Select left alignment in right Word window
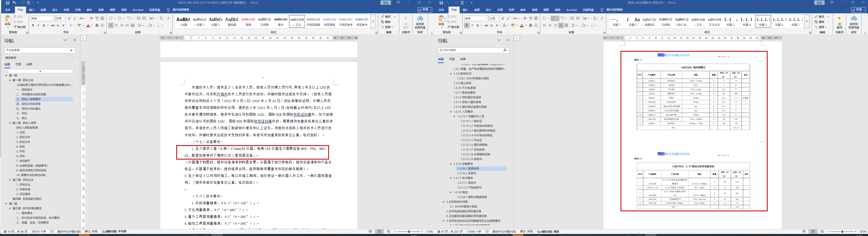 (545, 25)
